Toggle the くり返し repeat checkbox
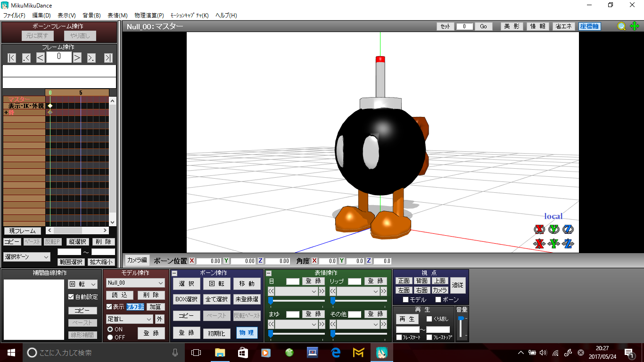Viewport: 644px width, 362px height. point(429,319)
